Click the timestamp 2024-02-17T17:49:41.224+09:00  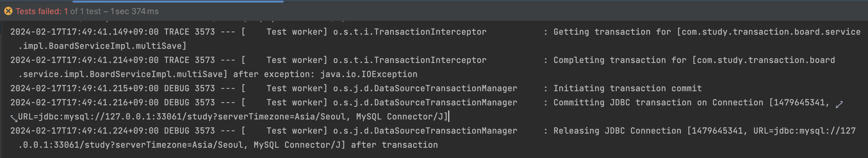tap(84, 131)
